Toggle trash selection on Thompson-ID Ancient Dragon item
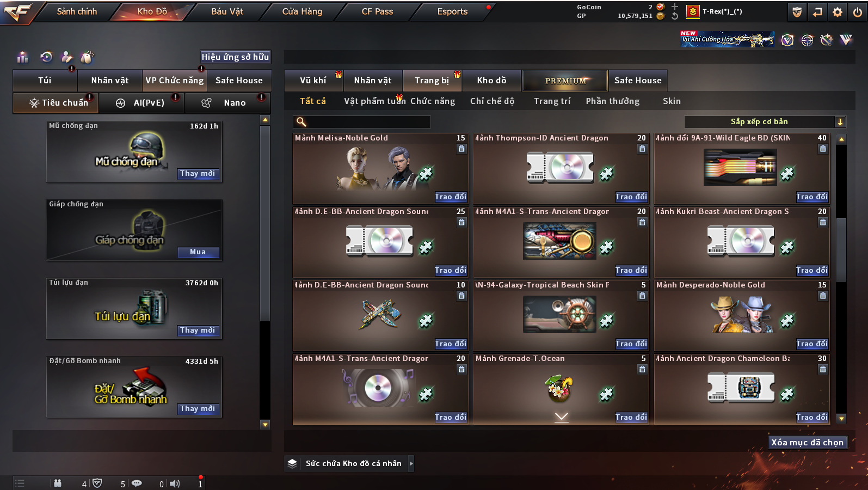The width and height of the screenshot is (868, 490). point(642,149)
